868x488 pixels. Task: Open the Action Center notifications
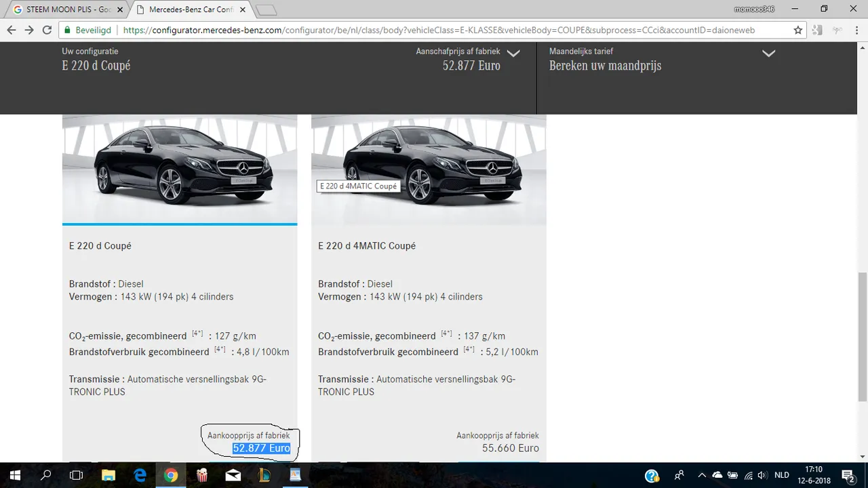click(x=848, y=476)
